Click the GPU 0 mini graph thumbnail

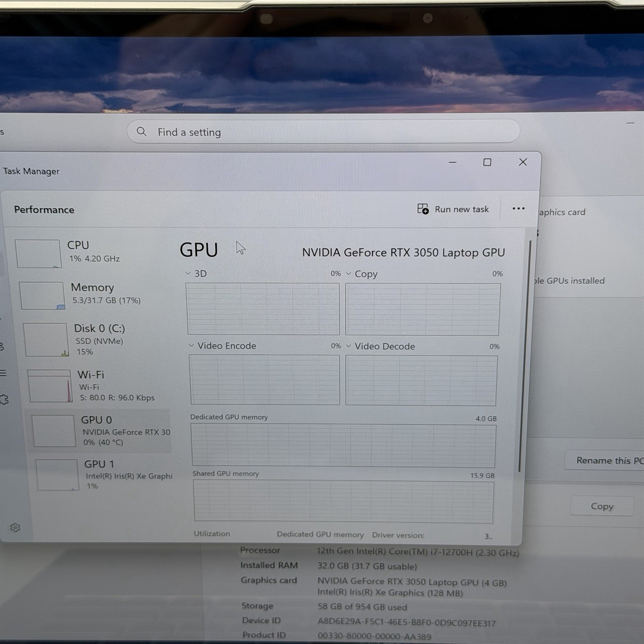point(54,431)
